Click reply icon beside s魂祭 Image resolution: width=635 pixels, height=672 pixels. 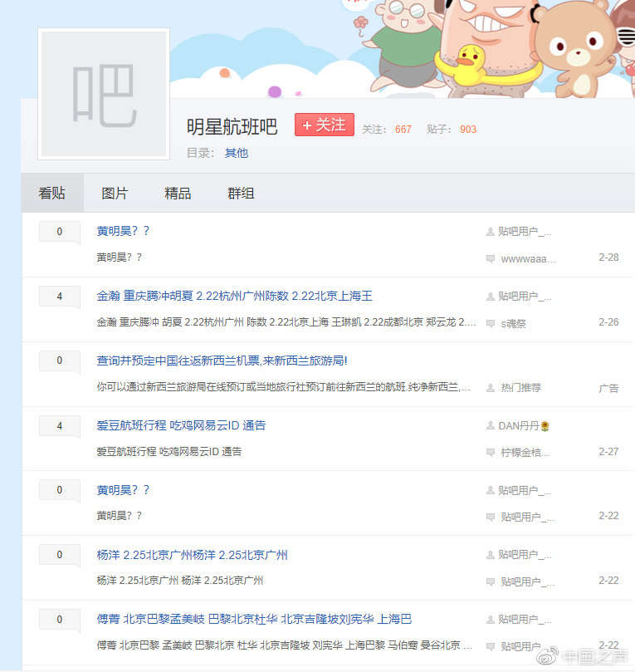[491, 324]
